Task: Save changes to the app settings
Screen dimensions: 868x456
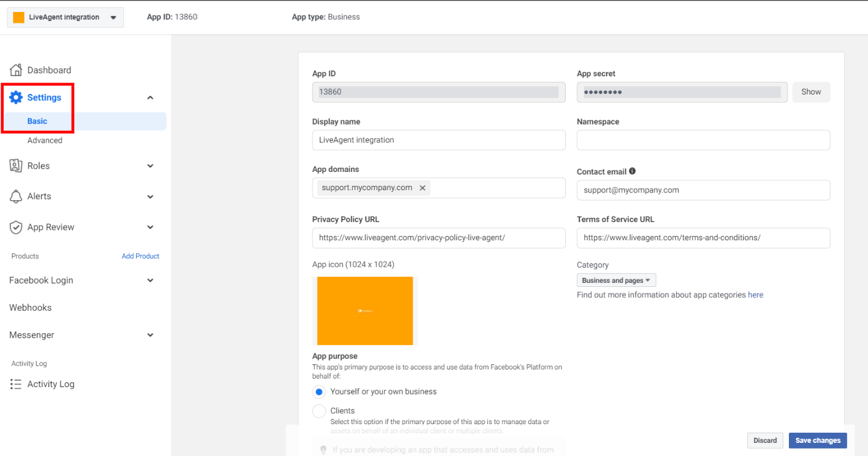Action: point(817,440)
